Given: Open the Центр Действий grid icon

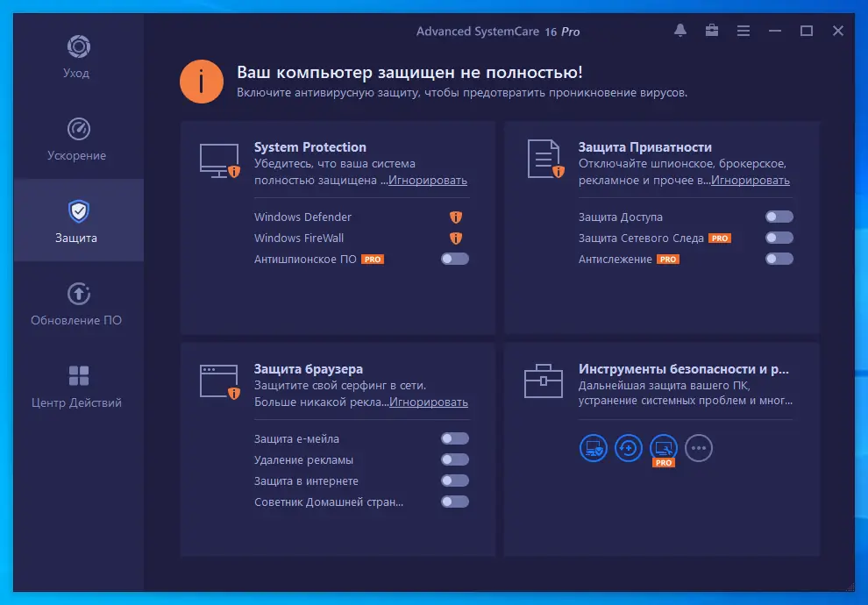Looking at the screenshot, I should 79,376.
